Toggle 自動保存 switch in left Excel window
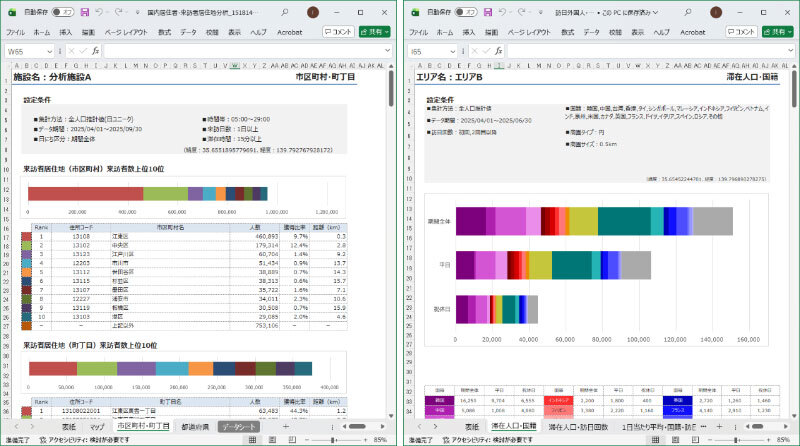Image resolution: width=800 pixels, height=446 pixels. point(62,12)
